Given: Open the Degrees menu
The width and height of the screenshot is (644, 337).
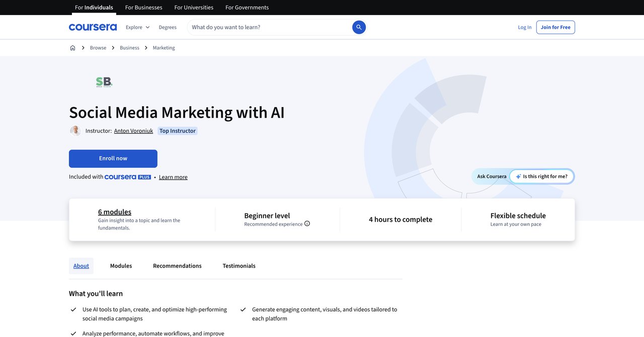Looking at the screenshot, I should [168, 27].
